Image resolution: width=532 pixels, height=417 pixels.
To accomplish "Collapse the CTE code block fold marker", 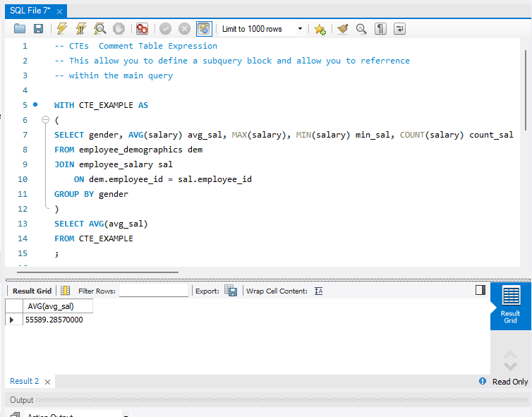I will click(x=45, y=119).
